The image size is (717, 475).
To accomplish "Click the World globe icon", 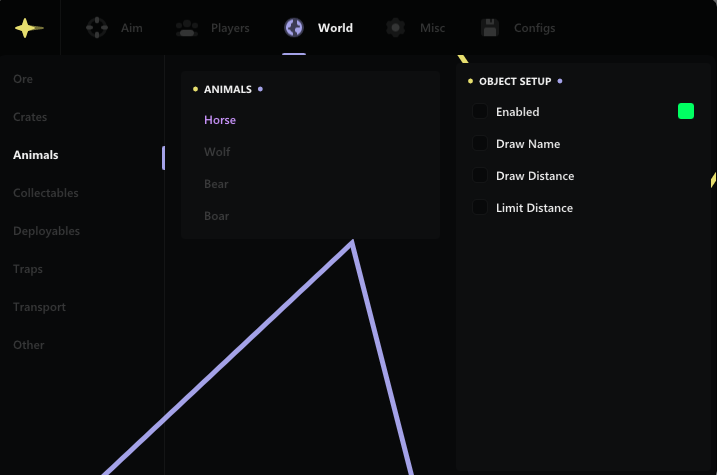I will (294, 28).
